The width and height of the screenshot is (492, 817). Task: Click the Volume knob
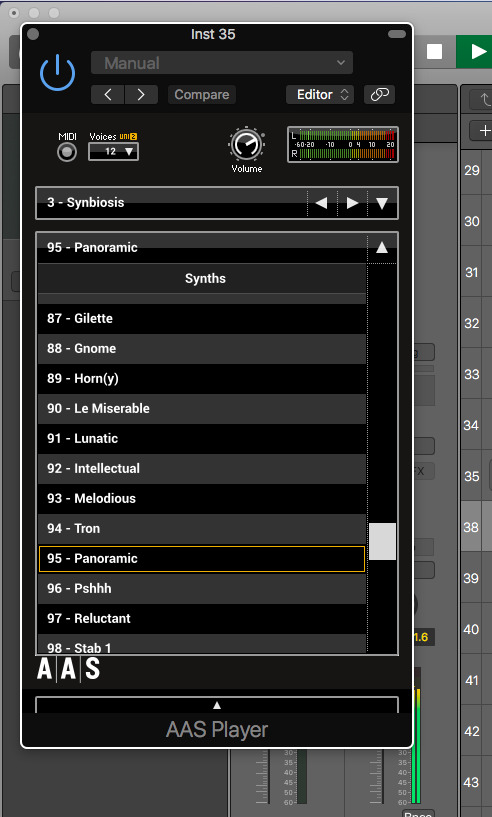(x=246, y=145)
